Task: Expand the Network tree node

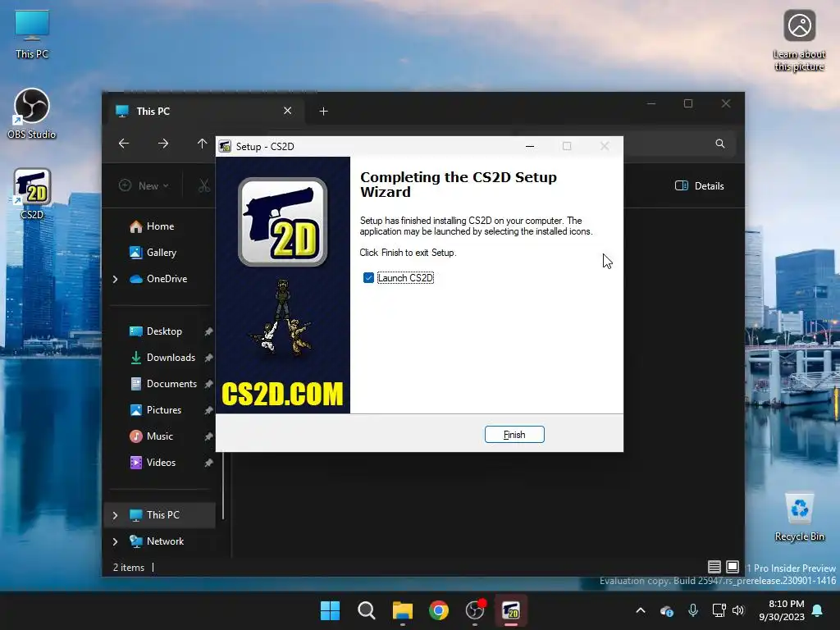Action: pyautogui.click(x=115, y=541)
